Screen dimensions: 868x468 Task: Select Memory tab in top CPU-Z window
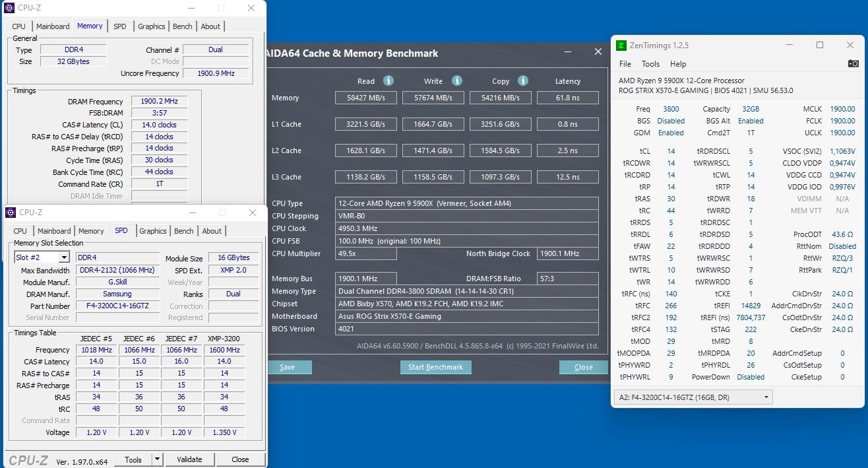(90, 26)
